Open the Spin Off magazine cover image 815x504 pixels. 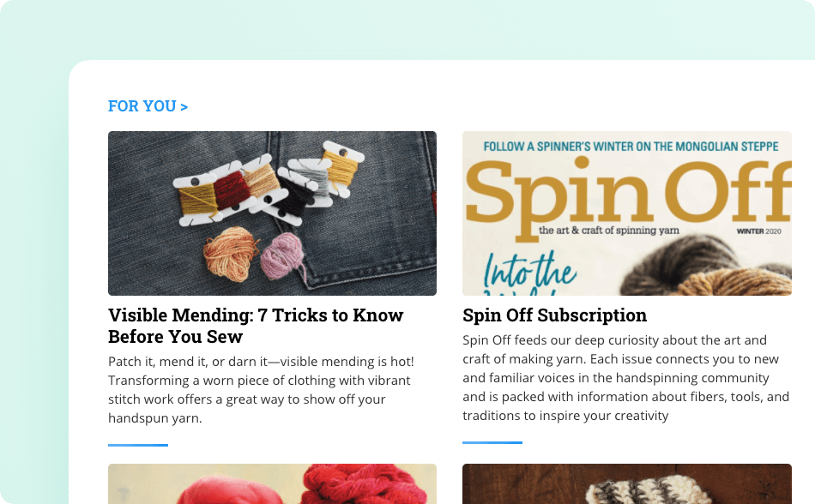627,213
